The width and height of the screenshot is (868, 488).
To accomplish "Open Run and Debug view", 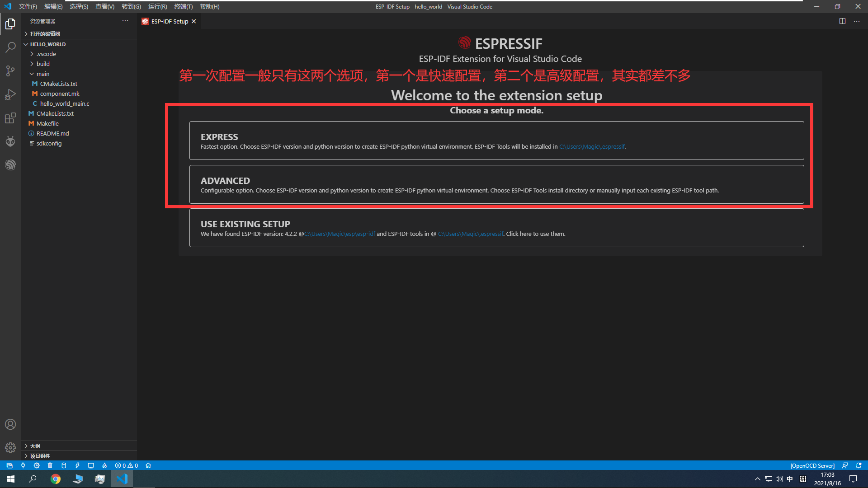I will pos(10,94).
